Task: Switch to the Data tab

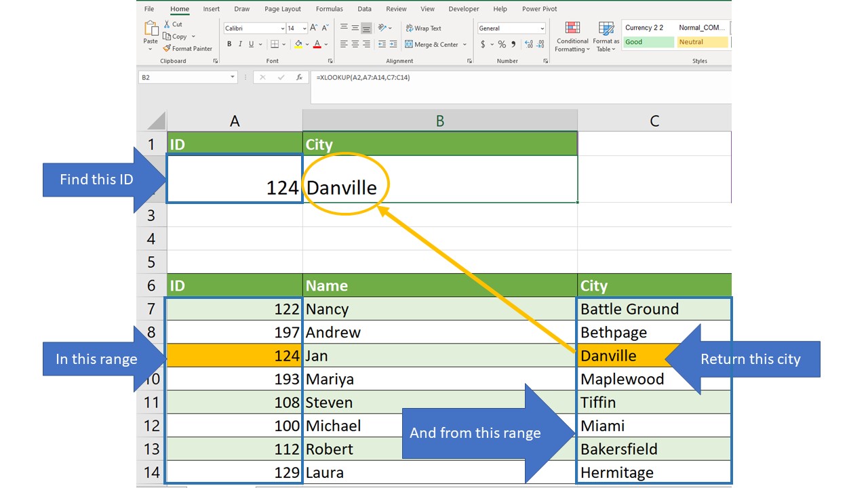Action: [365, 9]
